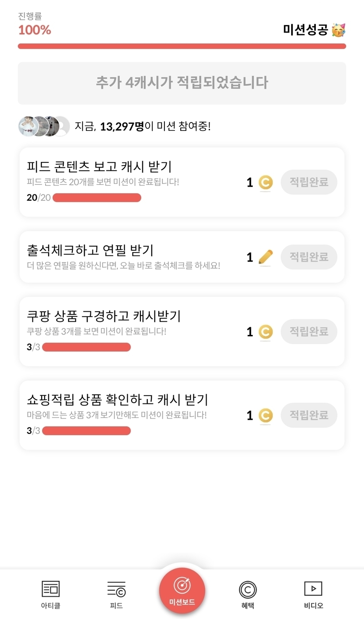Click 적립완료 button for 출석체크 mission
364x619 pixels.
[x=309, y=257]
